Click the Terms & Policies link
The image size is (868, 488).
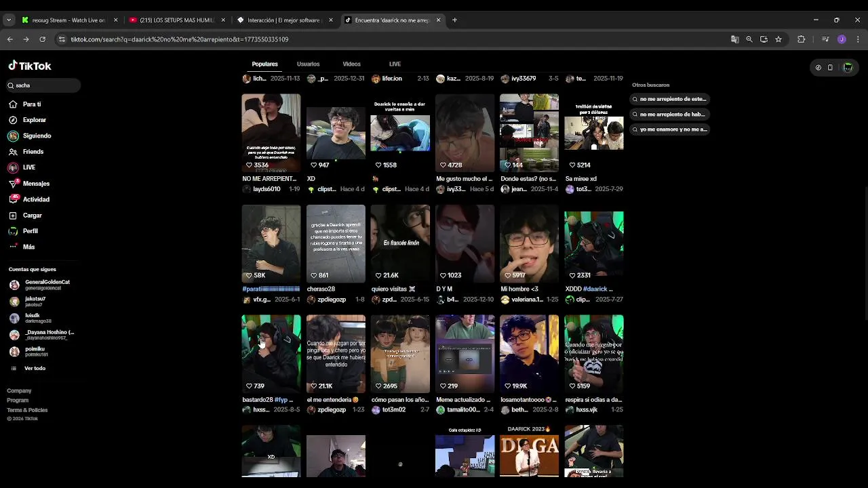(27, 410)
